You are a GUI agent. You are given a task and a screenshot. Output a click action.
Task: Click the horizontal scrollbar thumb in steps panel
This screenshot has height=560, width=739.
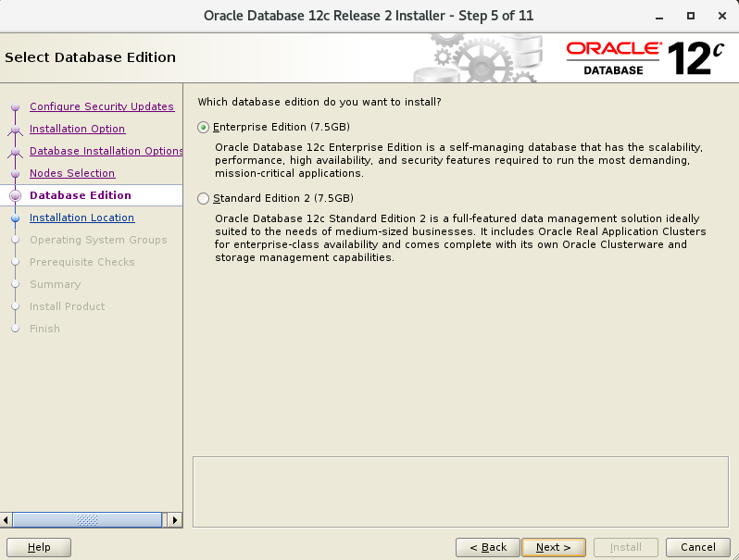(x=87, y=520)
